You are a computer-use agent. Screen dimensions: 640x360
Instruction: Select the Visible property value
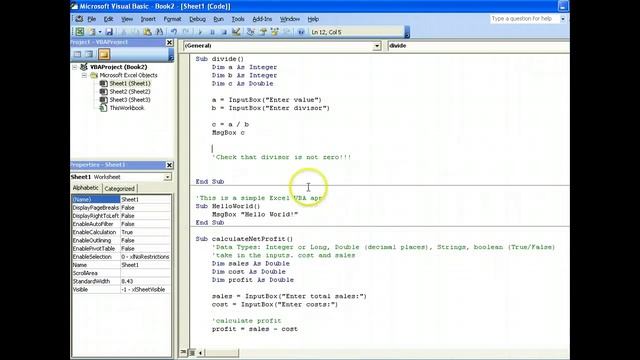(x=145, y=289)
